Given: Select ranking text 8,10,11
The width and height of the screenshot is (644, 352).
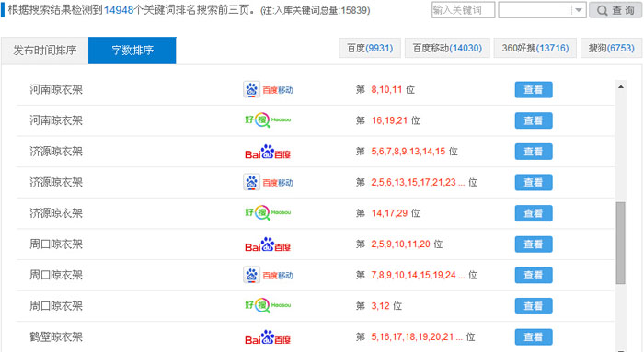Looking at the screenshot, I should point(386,90).
